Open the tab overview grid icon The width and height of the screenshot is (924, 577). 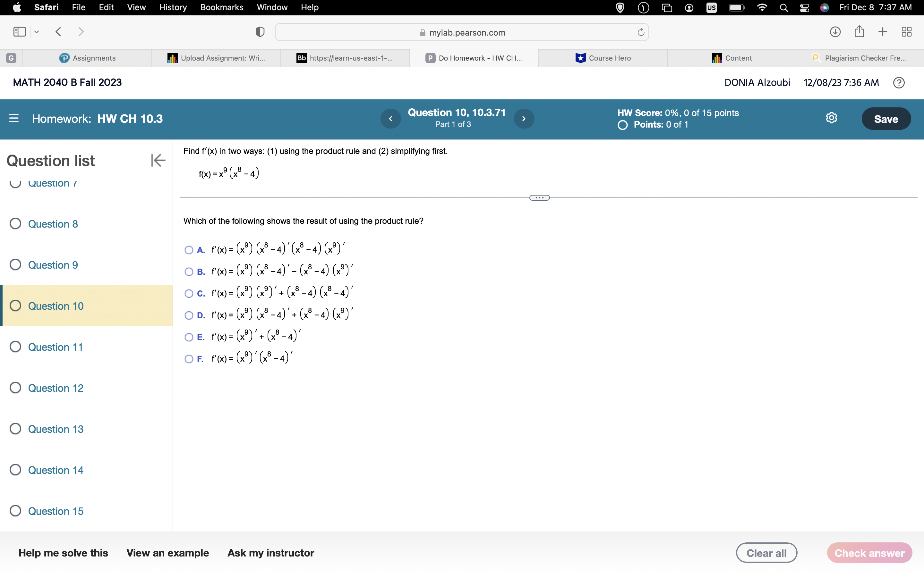pyautogui.click(x=906, y=32)
